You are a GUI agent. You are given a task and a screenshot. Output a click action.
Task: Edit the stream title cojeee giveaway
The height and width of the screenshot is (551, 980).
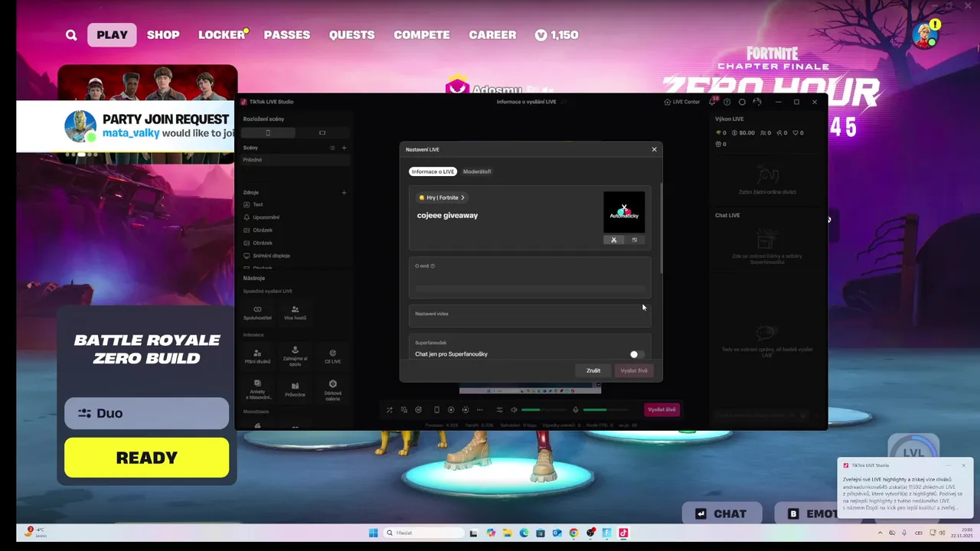click(447, 216)
